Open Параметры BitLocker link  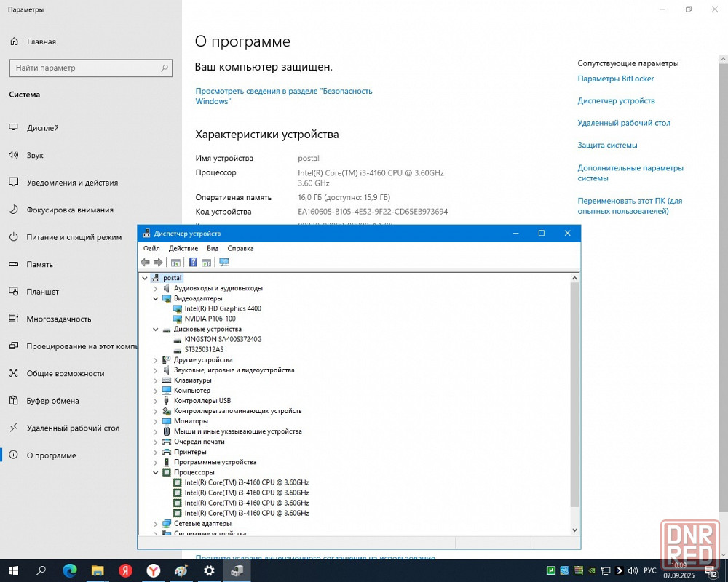[x=616, y=79]
